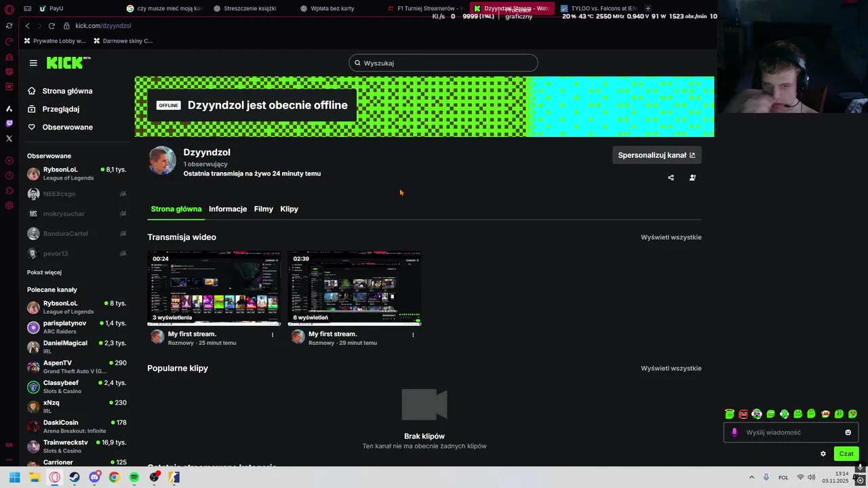The image size is (868, 488).
Task: Open recommended channel DanielMagical
Action: click(77, 347)
